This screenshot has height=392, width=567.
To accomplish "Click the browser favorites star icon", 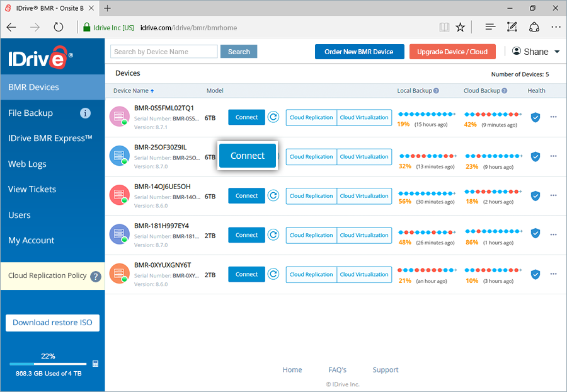I will point(460,27).
